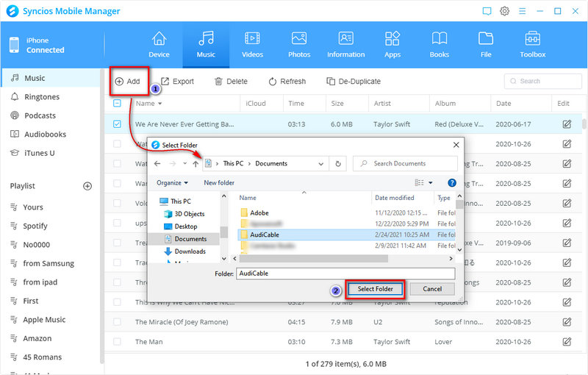Open the Spotify playlist
Image resolution: width=588 pixels, height=375 pixels.
(x=35, y=226)
